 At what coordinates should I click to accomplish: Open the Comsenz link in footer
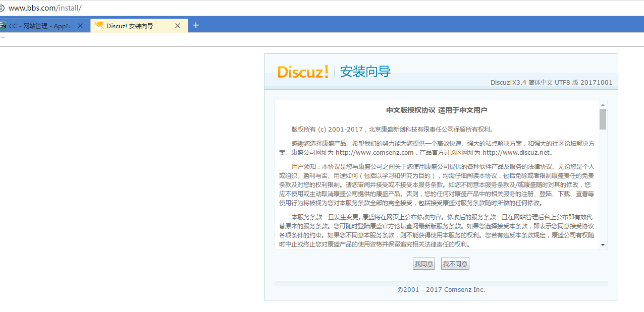(x=458, y=290)
